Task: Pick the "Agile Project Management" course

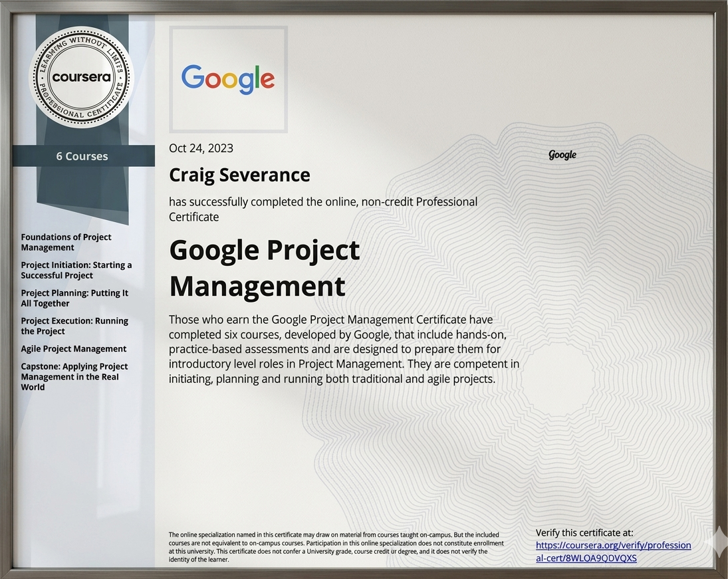Action: coord(73,348)
